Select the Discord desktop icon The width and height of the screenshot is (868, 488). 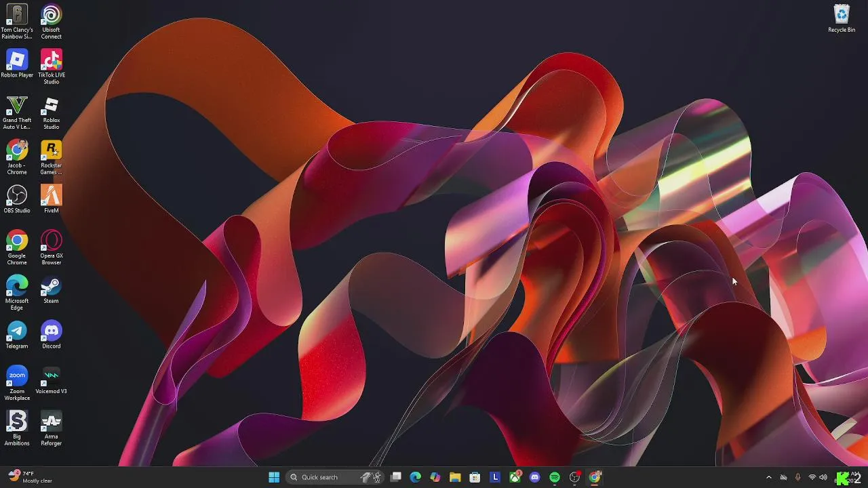point(51,335)
